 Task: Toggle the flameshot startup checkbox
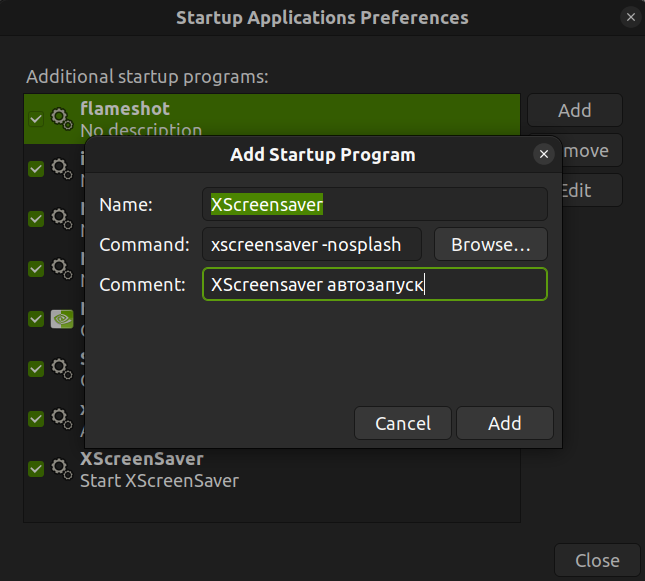click(36, 119)
